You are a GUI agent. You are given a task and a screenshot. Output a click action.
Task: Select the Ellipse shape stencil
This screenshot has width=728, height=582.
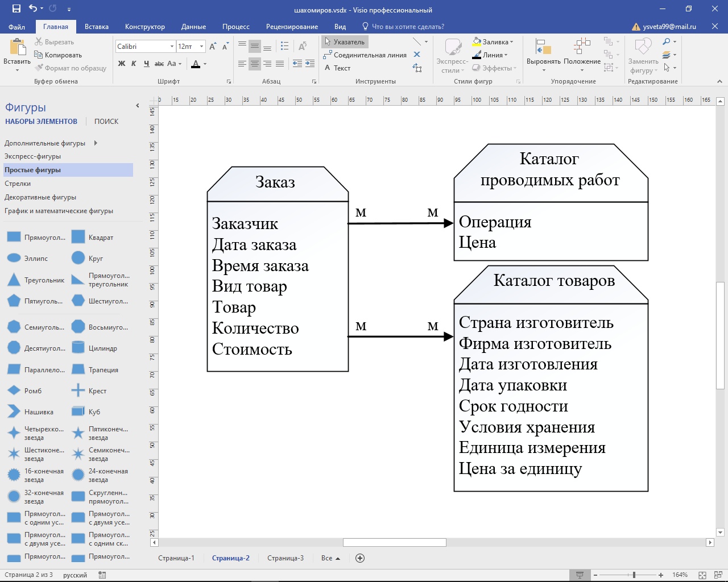14,259
